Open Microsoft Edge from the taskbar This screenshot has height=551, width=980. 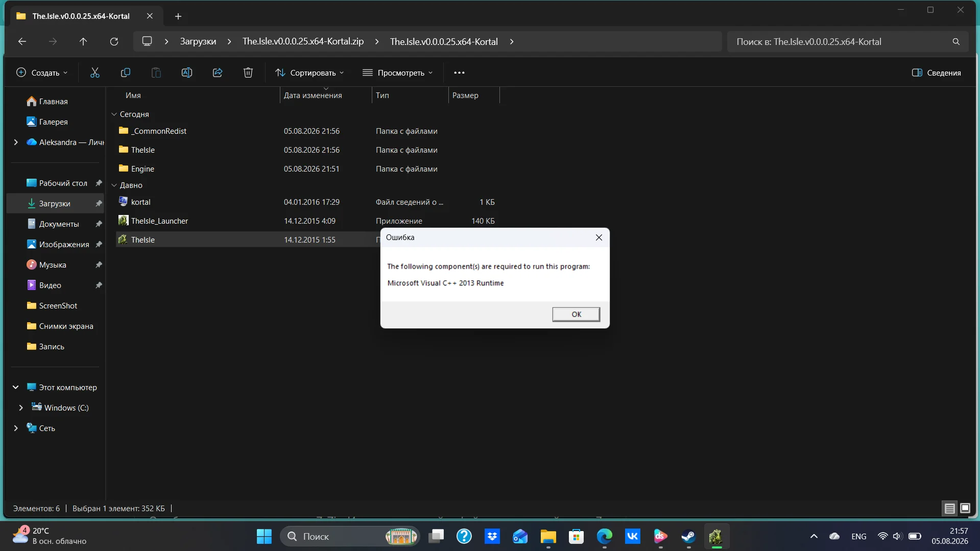tap(605, 537)
